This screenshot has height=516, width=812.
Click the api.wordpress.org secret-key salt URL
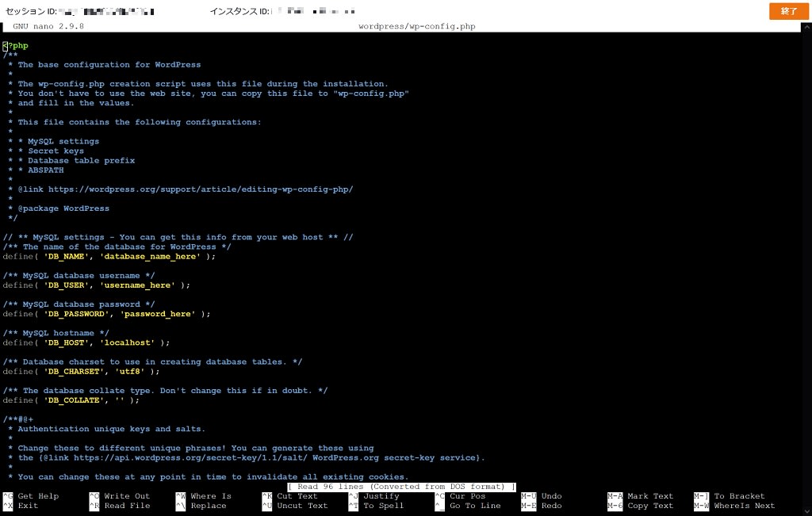(x=190, y=457)
